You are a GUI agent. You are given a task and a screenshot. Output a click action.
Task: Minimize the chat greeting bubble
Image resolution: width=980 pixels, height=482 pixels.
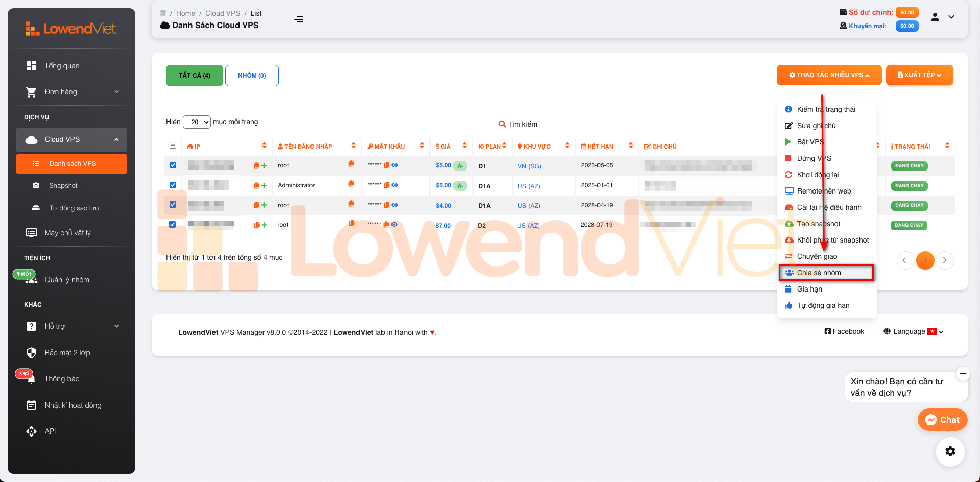point(963,374)
